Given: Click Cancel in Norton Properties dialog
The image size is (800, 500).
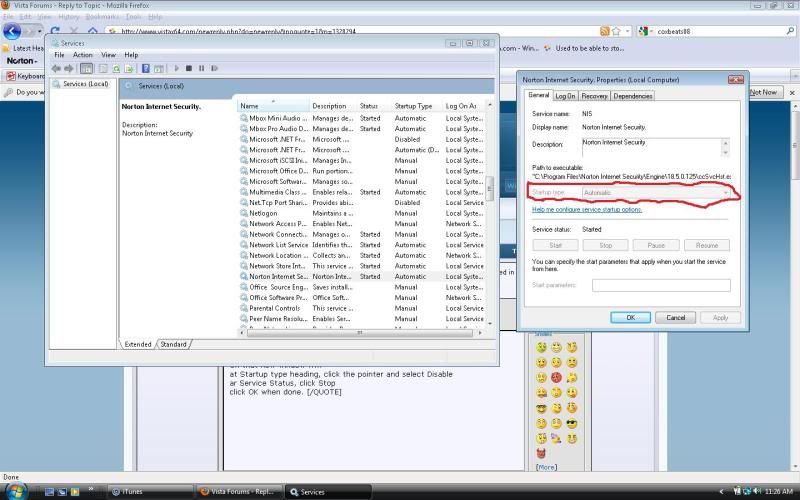Looking at the screenshot, I should tap(676, 318).
